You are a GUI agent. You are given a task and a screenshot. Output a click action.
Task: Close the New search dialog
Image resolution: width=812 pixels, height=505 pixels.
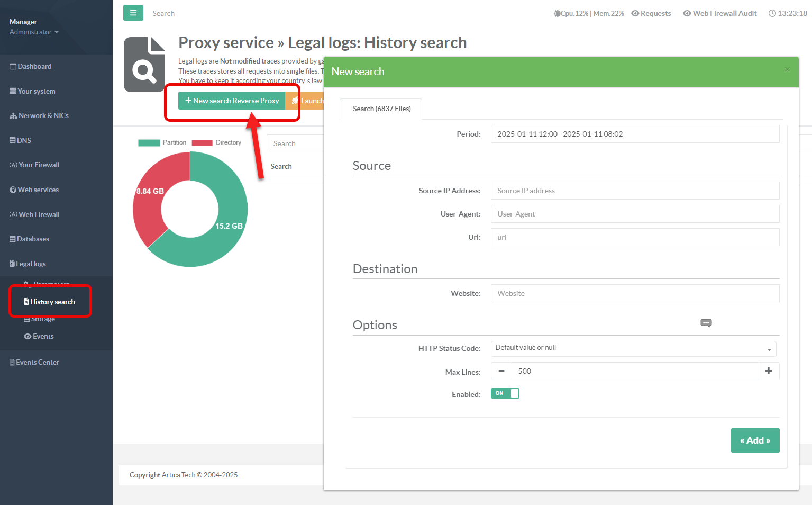coord(787,69)
